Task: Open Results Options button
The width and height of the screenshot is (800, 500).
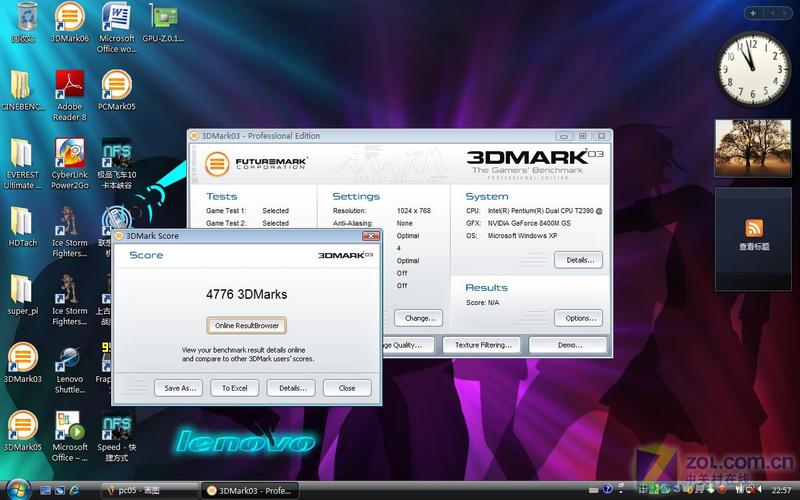Action: pos(578,318)
